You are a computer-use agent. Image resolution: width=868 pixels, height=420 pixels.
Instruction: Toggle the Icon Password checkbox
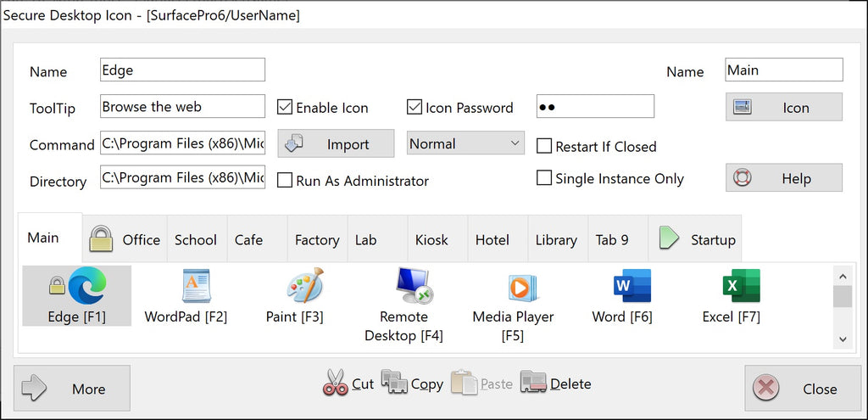[x=415, y=108]
